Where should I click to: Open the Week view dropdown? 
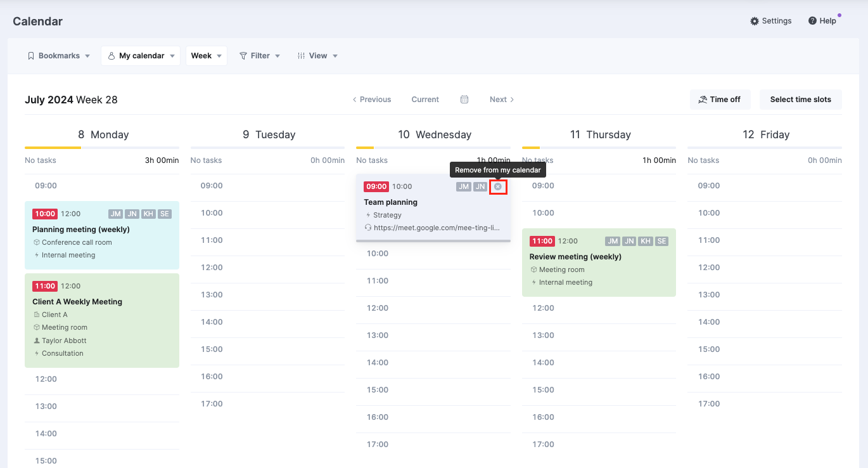pos(207,56)
